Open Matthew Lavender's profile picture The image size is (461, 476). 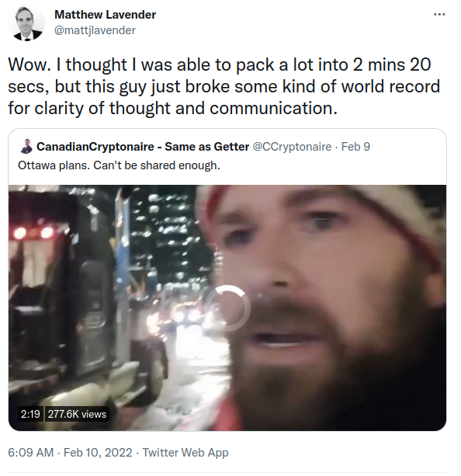[26, 23]
